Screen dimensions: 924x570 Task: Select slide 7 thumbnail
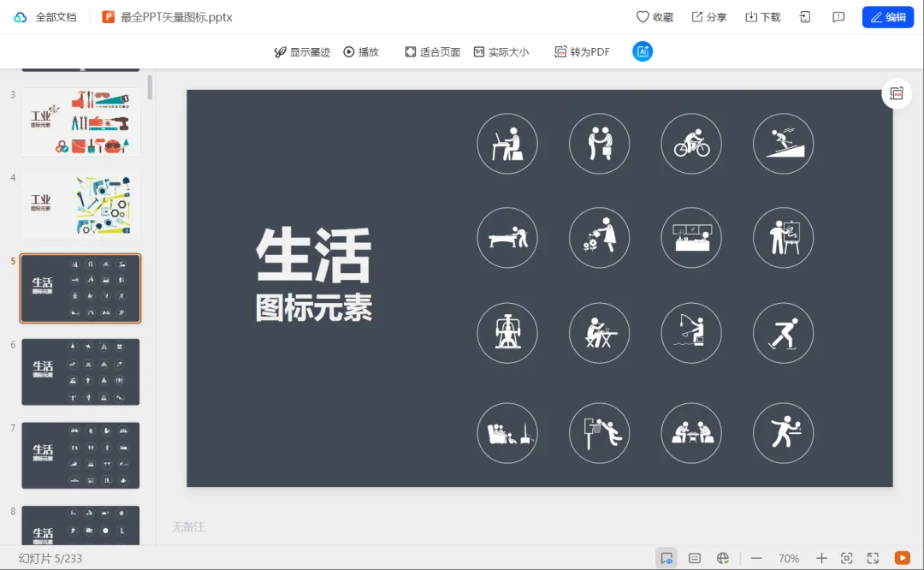pyautogui.click(x=80, y=455)
